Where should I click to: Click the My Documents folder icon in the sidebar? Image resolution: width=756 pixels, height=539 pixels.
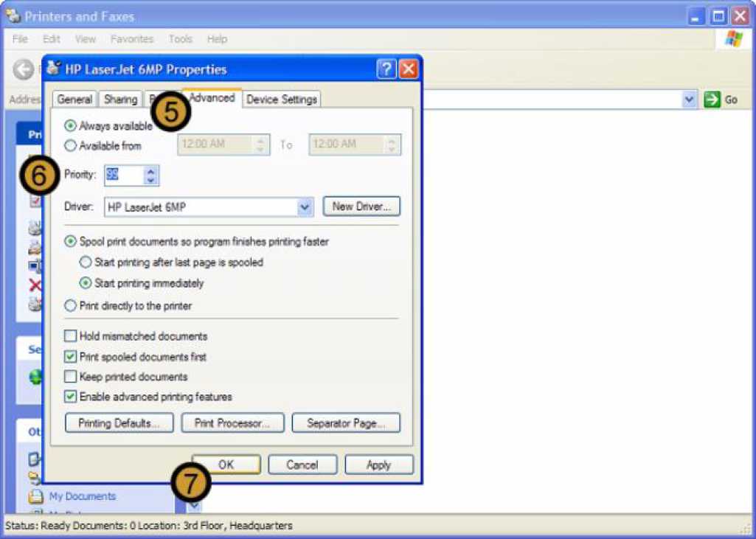click(35, 496)
